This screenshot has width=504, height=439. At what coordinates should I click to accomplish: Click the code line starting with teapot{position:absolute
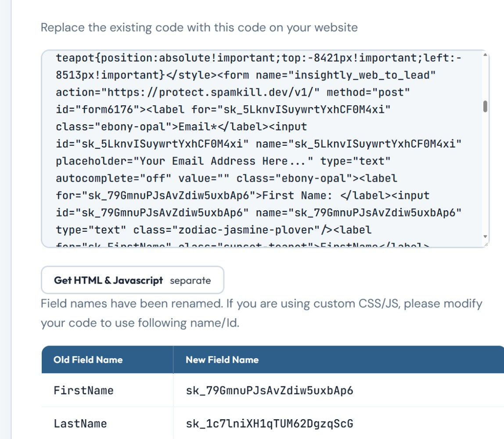(259, 58)
